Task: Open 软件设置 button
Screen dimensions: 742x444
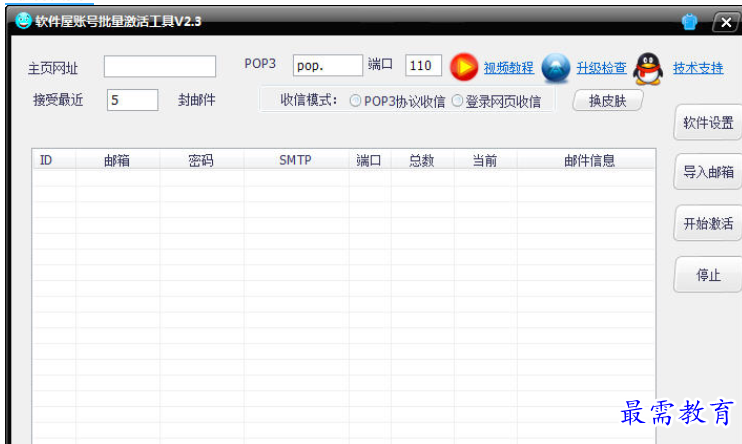Action: [708, 123]
